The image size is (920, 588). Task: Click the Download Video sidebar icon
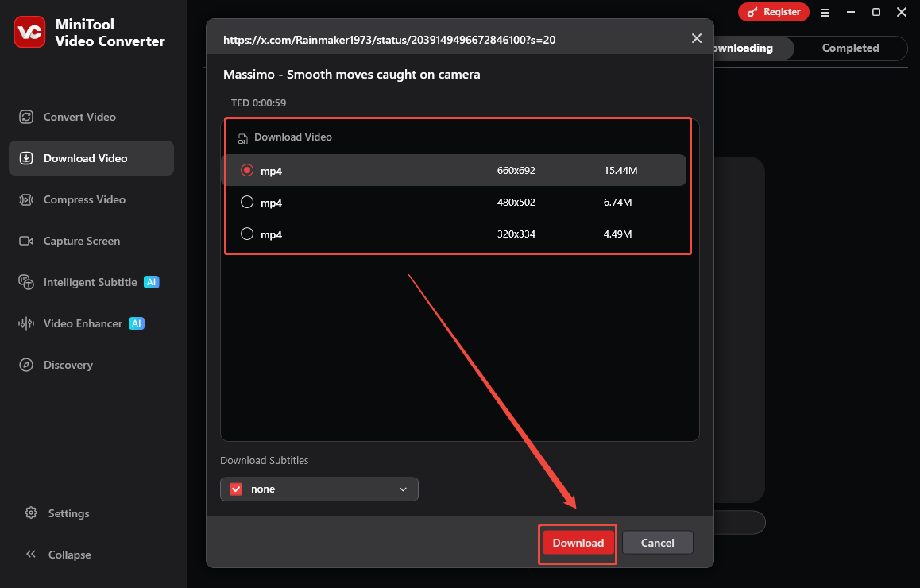[x=26, y=158]
